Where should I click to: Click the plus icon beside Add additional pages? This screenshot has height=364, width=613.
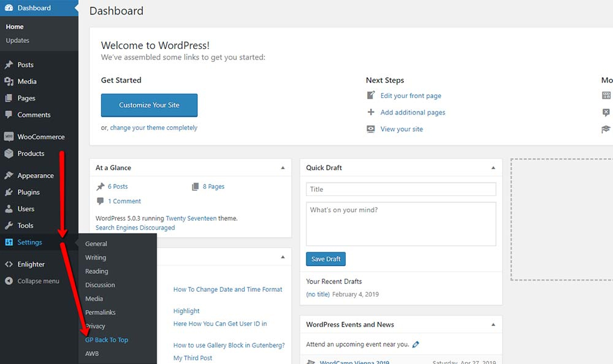coord(371,112)
